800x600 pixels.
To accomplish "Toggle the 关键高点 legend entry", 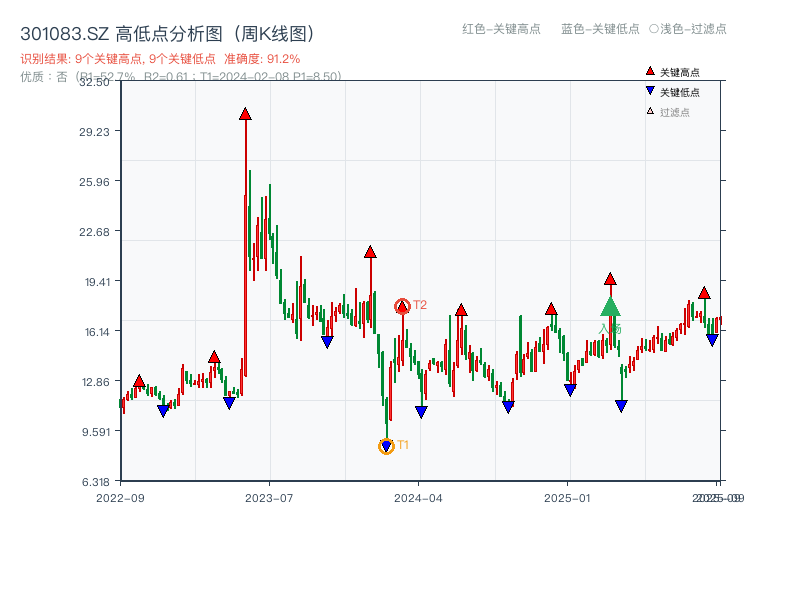I will (x=680, y=70).
